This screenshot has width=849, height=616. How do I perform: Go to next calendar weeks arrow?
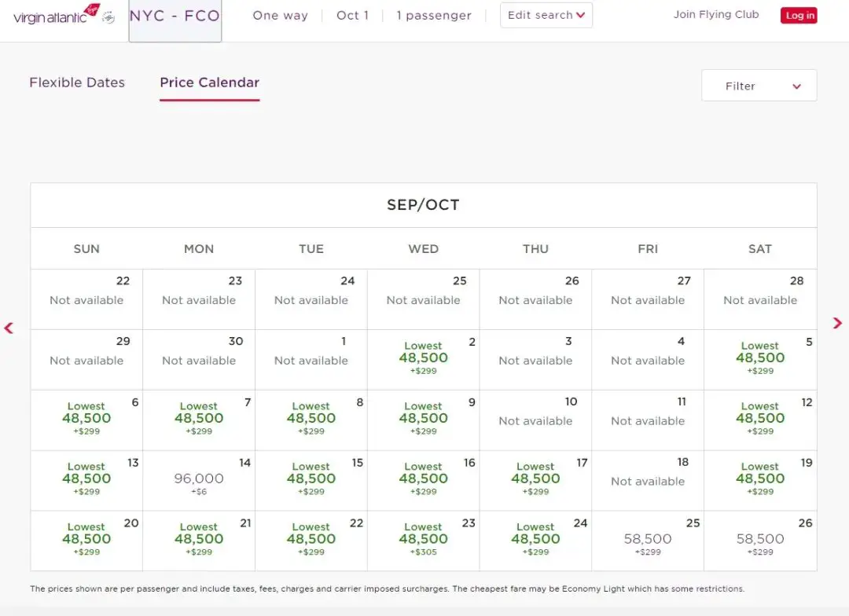837,323
